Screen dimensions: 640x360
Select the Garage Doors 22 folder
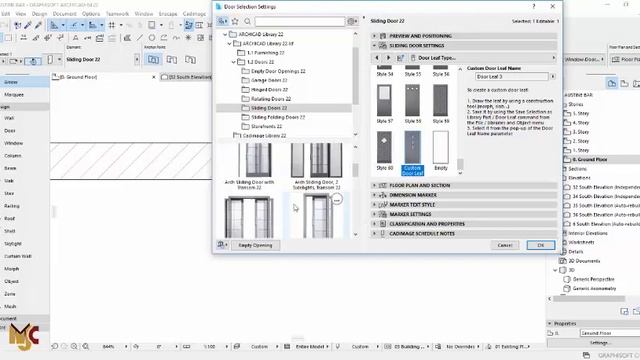coord(269,80)
